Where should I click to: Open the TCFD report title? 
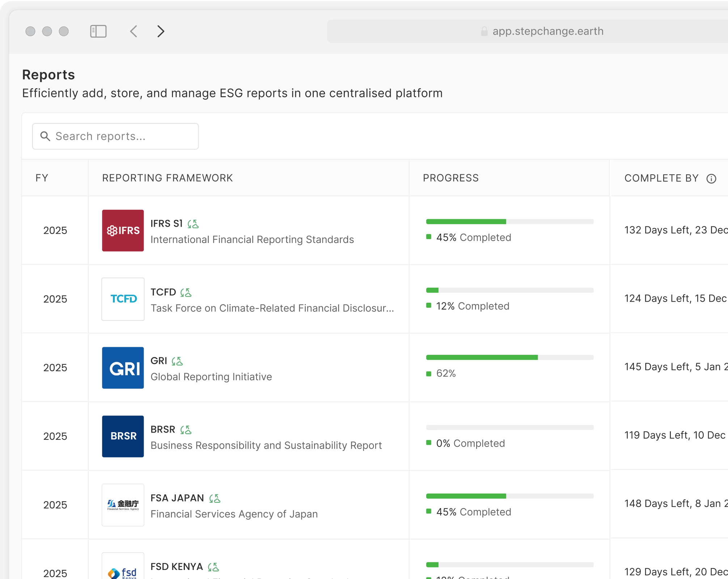(x=163, y=292)
